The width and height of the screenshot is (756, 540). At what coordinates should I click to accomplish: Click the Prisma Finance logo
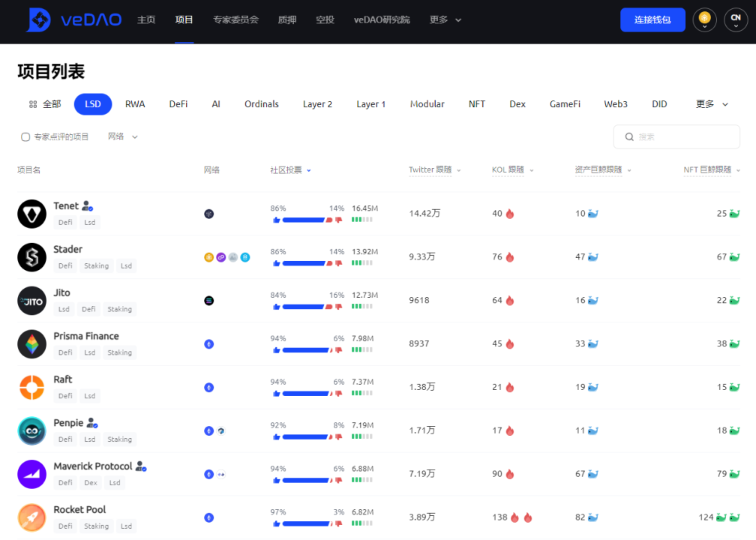tap(31, 343)
